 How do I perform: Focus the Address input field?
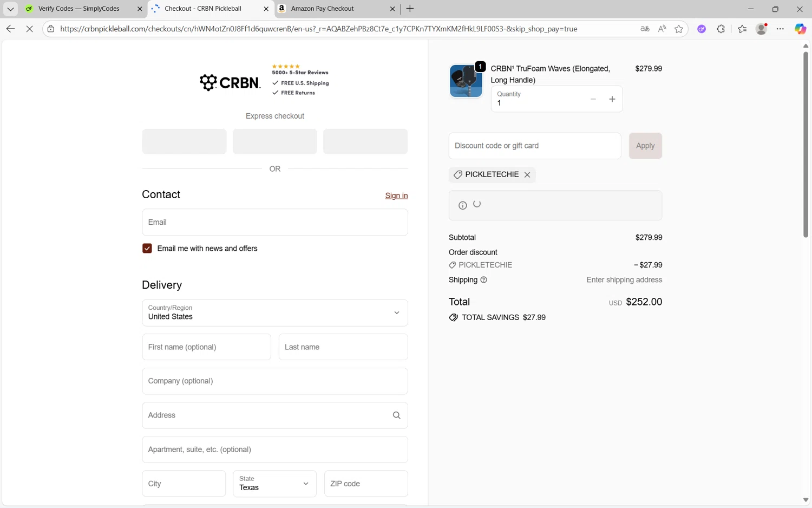[x=274, y=415]
